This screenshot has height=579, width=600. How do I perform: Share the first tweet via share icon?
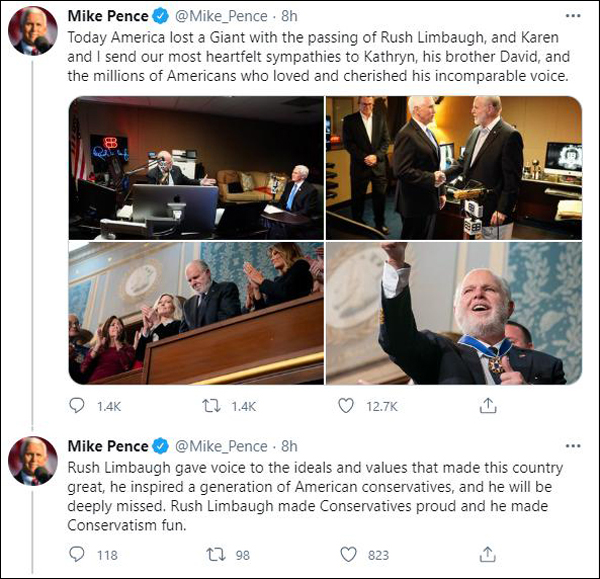[x=488, y=406]
